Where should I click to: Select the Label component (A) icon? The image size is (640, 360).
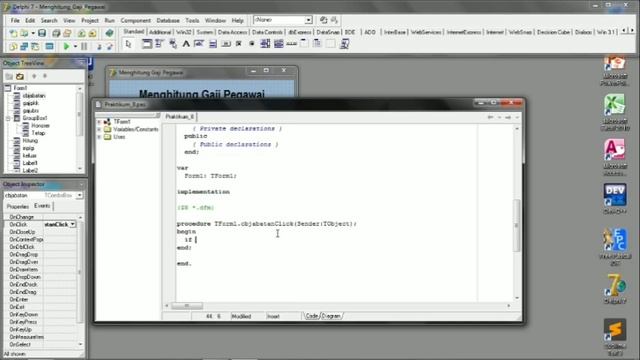(186, 44)
